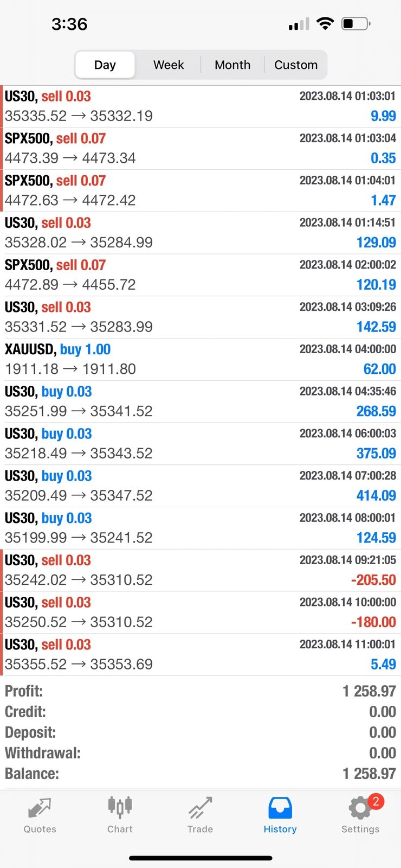Choose the Custom date range
The image size is (401, 868).
pos(296,65)
